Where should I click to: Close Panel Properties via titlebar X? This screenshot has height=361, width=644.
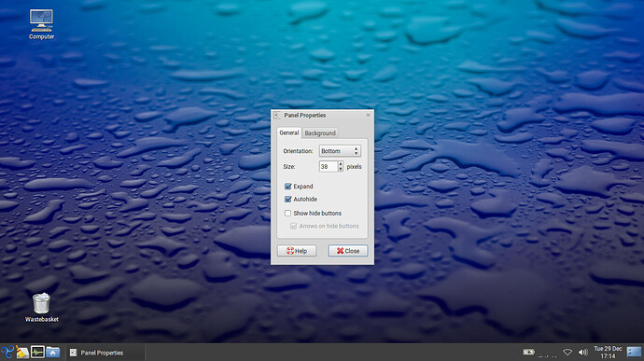(368, 116)
